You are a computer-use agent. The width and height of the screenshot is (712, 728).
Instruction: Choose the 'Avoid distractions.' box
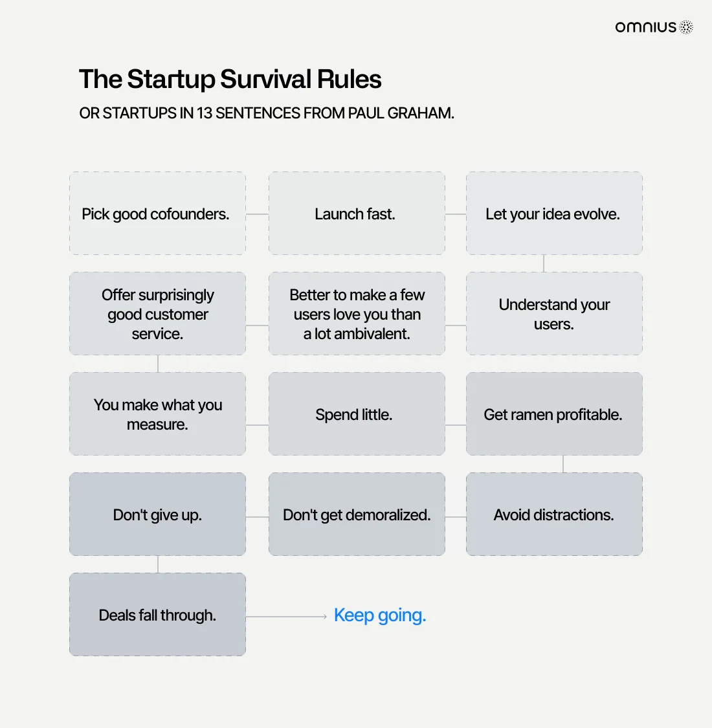[554, 514]
